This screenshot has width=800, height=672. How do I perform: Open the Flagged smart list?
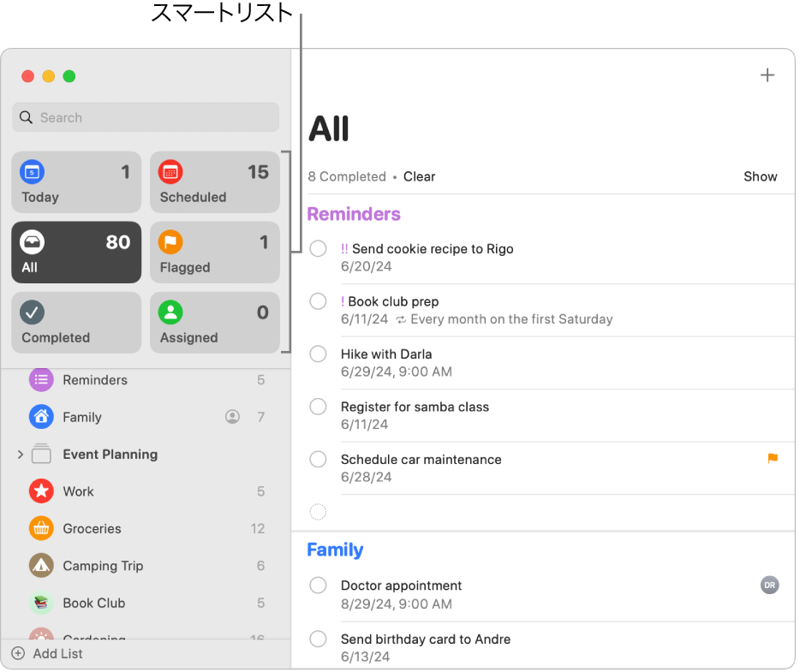[215, 253]
